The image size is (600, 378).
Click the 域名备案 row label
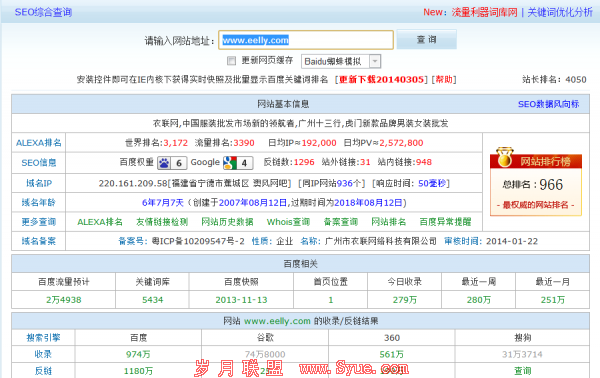[x=39, y=241]
